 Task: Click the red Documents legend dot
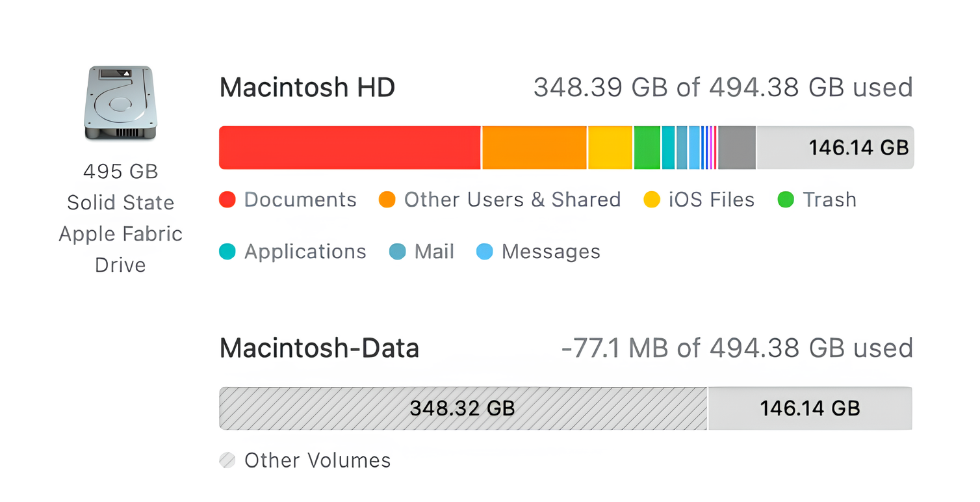click(227, 200)
